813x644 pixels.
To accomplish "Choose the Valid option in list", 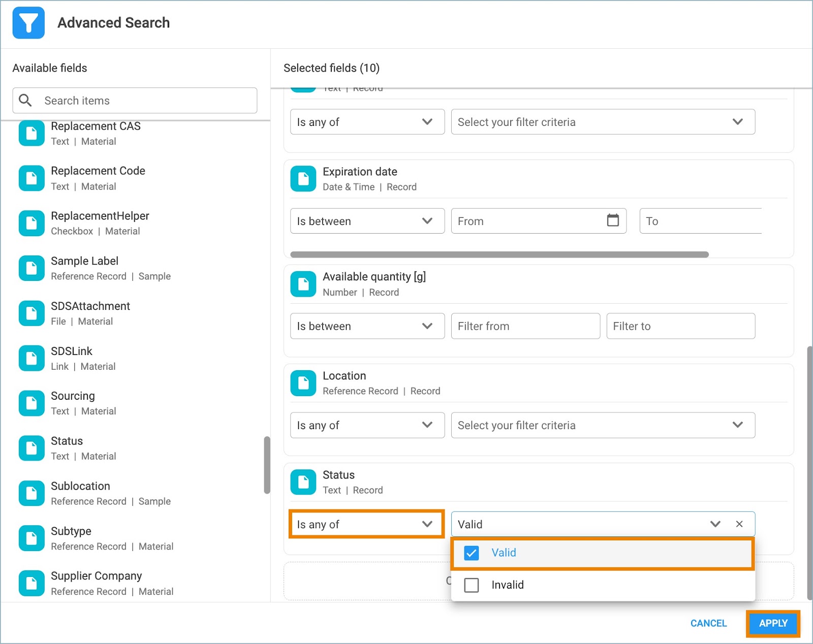I will (603, 553).
